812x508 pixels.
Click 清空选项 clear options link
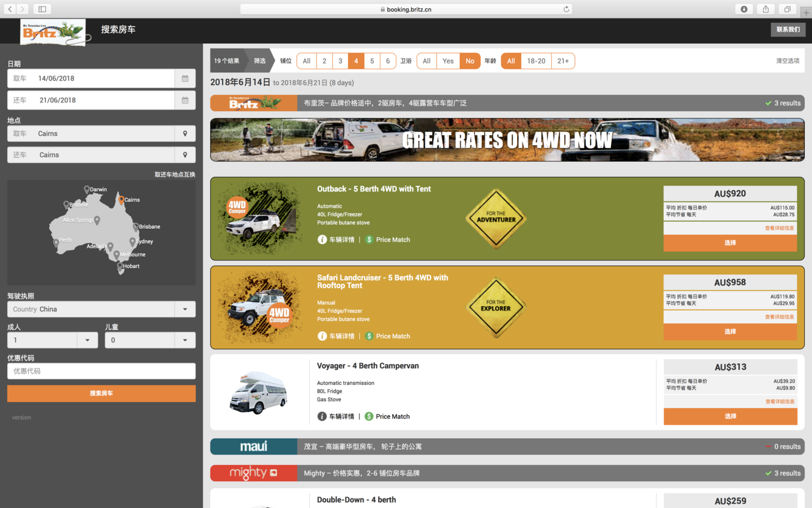[x=788, y=61]
